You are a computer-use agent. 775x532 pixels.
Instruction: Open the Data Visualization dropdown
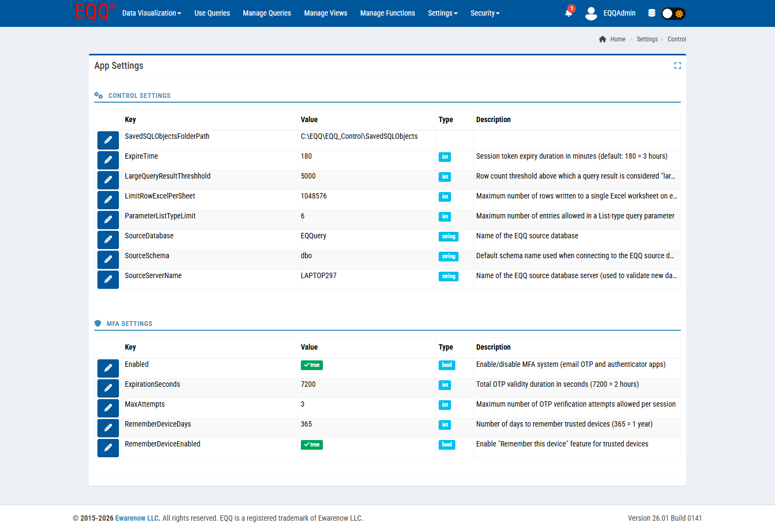(x=151, y=13)
